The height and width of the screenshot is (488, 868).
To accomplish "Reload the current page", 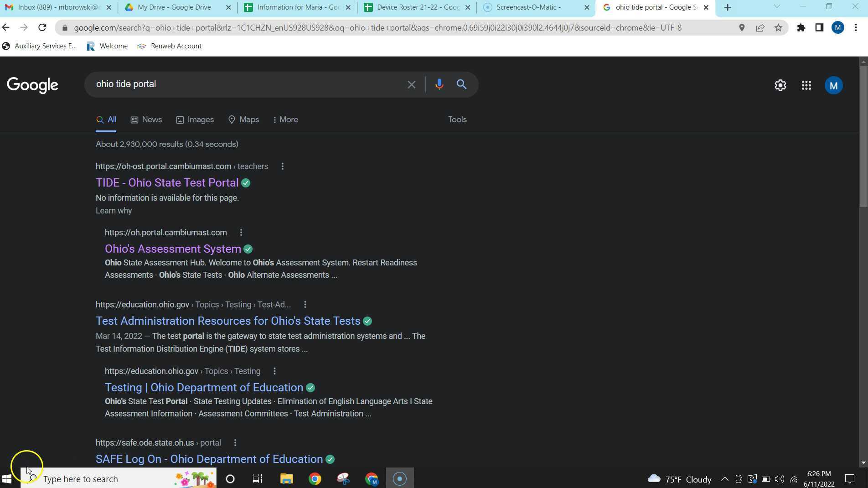I will (x=42, y=28).
